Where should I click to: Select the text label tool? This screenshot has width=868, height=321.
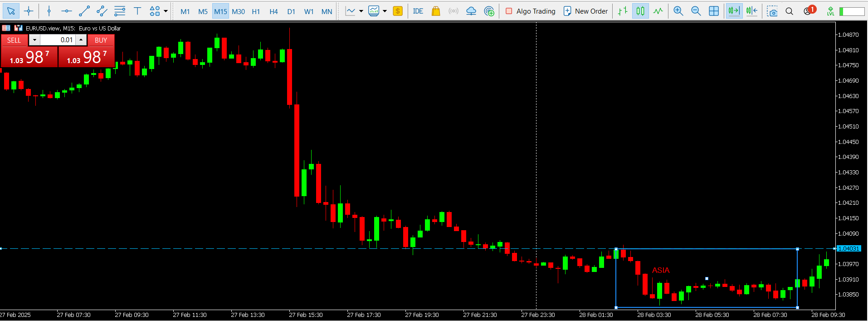pyautogui.click(x=137, y=11)
